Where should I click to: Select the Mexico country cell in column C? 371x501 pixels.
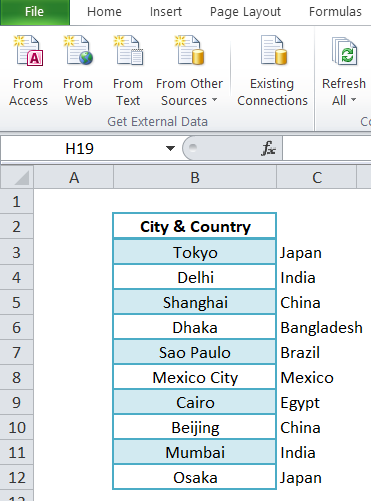click(x=317, y=377)
